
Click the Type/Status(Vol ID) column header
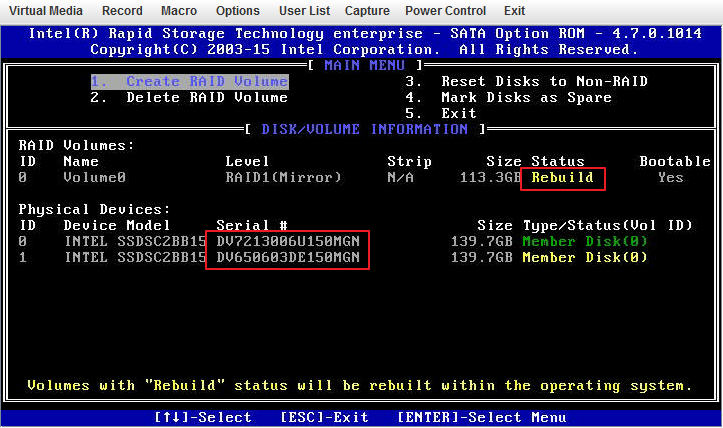tap(608, 226)
